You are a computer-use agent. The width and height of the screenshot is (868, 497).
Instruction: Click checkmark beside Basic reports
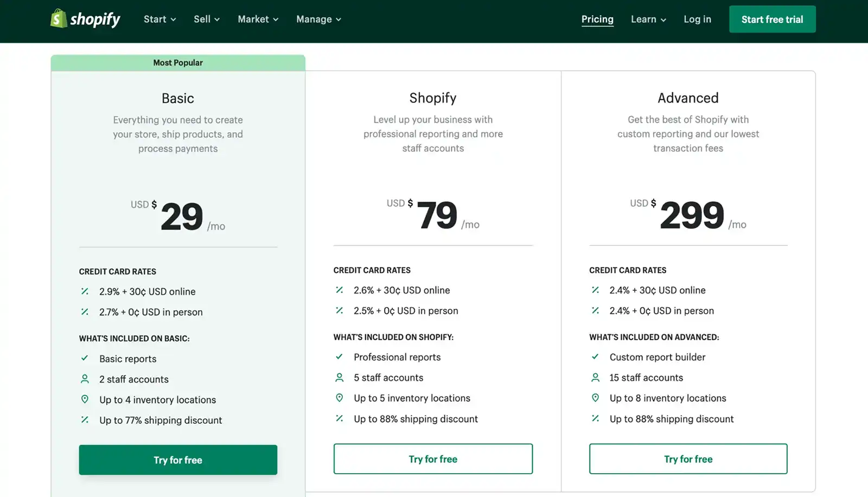(x=85, y=358)
